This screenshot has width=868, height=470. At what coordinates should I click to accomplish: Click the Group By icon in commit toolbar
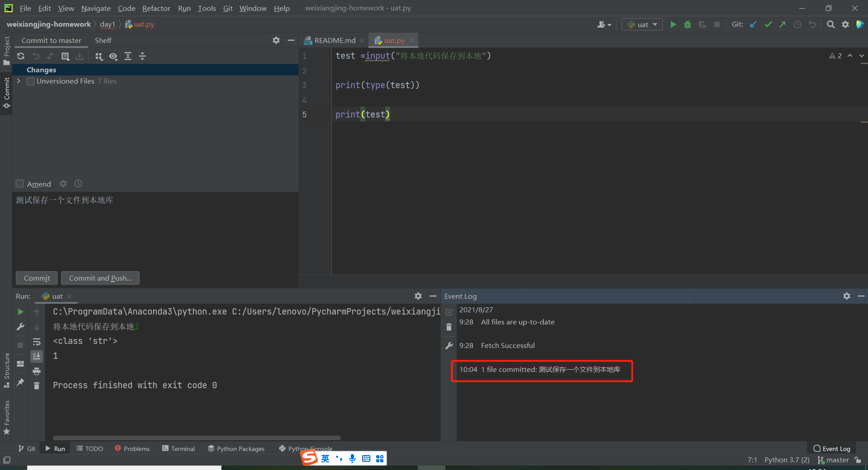99,56
